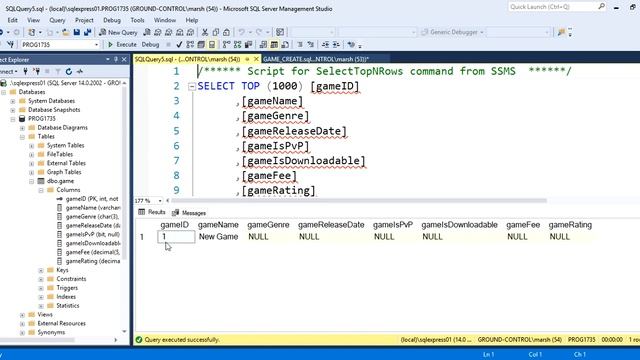Click the Database Engine Query icon
The image size is (640, 360).
[147, 32]
